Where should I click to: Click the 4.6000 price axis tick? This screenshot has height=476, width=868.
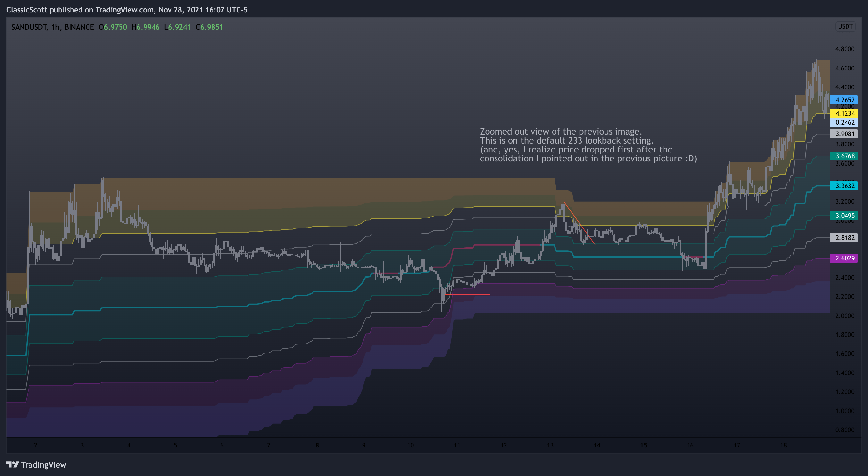coord(845,68)
